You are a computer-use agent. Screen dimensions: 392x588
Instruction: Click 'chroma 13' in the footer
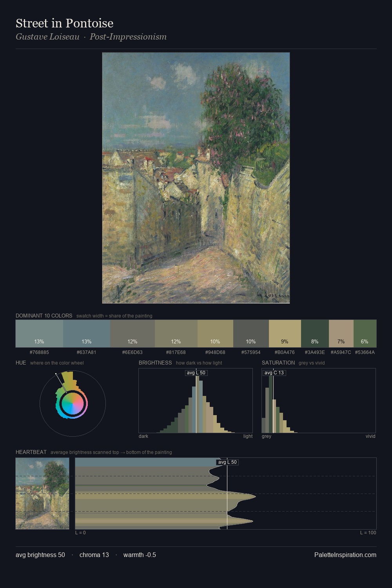94,555
